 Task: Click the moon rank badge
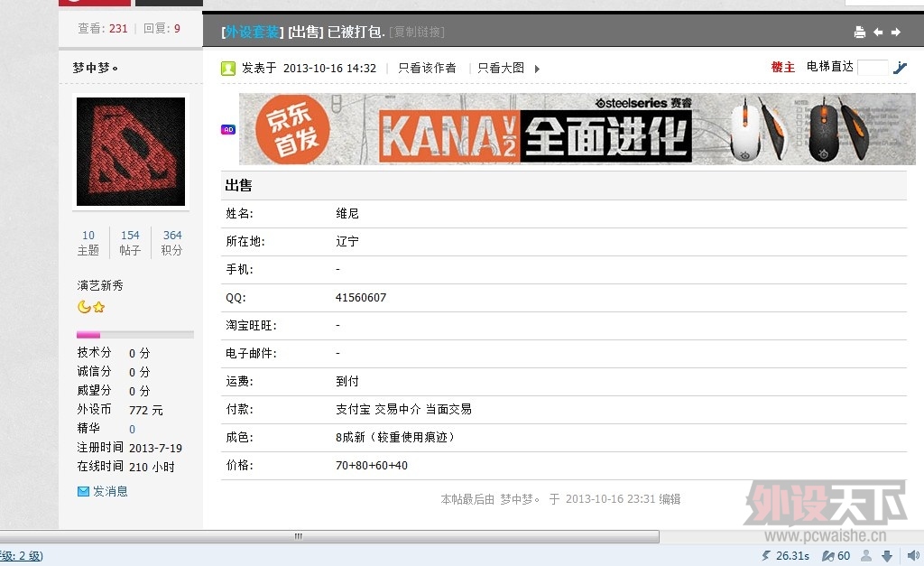(84, 307)
